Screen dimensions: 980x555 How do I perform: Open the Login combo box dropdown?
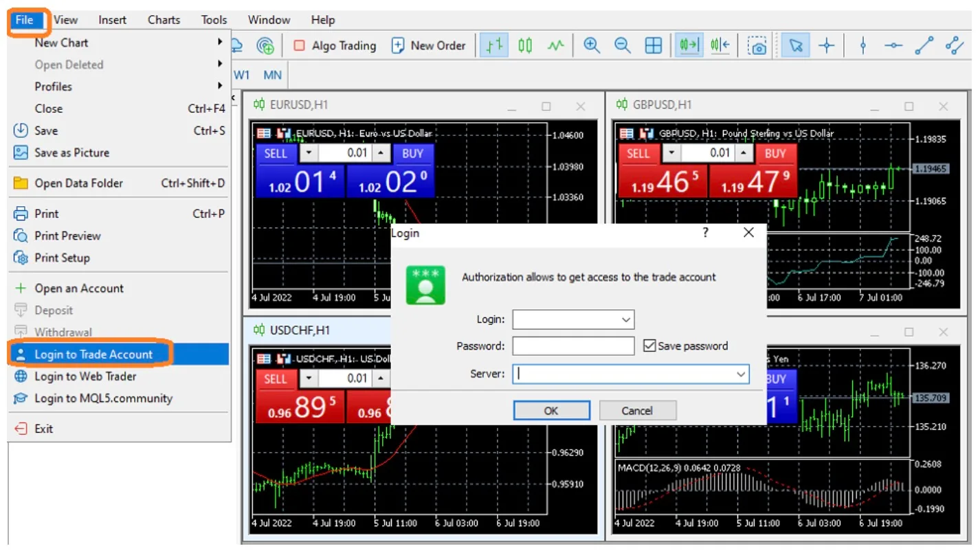pyautogui.click(x=625, y=319)
